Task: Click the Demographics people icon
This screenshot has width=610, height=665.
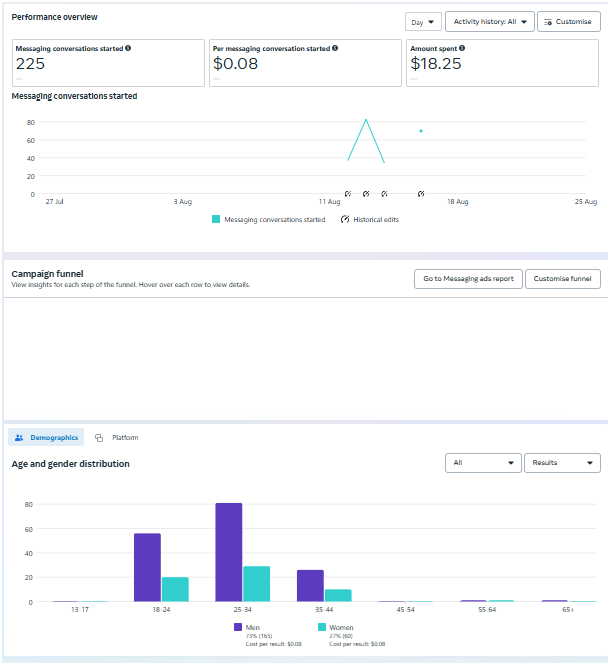Action: pyautogui.click(x=19, y=438)
